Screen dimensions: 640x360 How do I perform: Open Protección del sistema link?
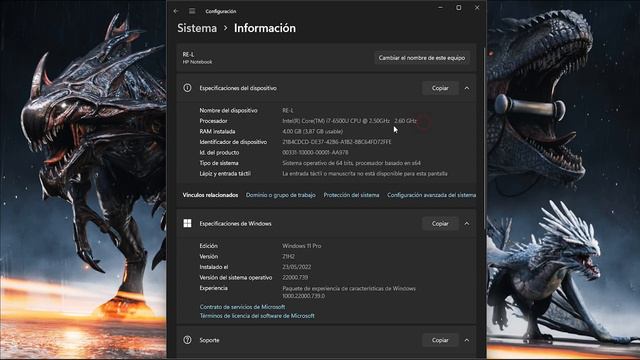[351, 195]
